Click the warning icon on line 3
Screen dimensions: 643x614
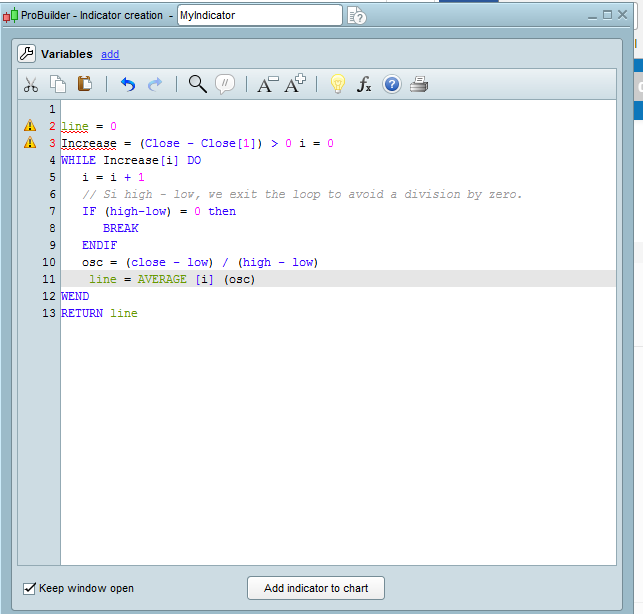30,143
